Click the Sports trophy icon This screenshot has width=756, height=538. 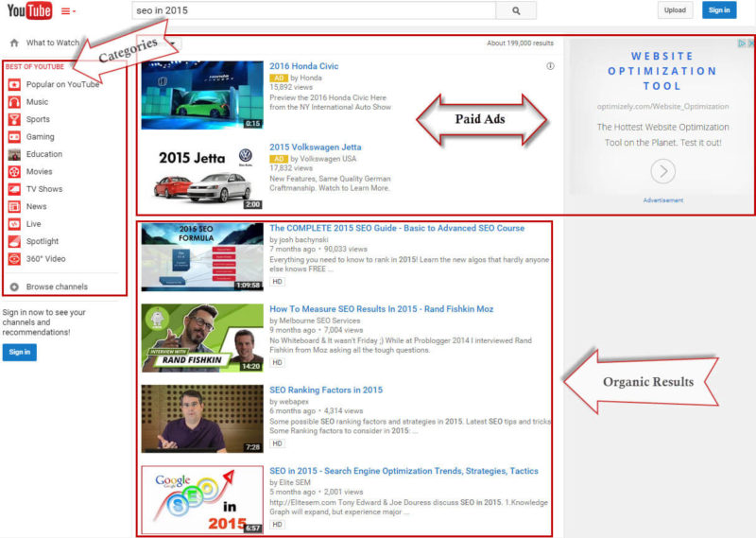click(14, 119)
